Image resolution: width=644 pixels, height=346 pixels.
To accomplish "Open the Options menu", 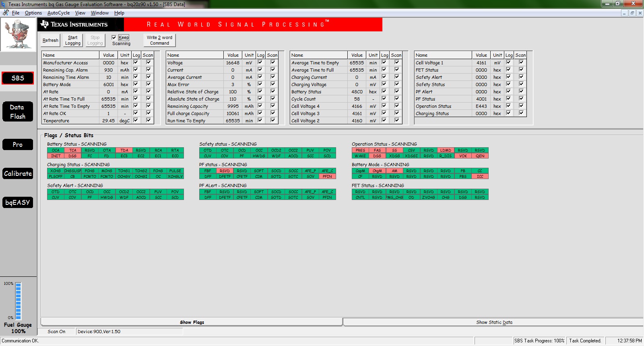I will point(33,13).
